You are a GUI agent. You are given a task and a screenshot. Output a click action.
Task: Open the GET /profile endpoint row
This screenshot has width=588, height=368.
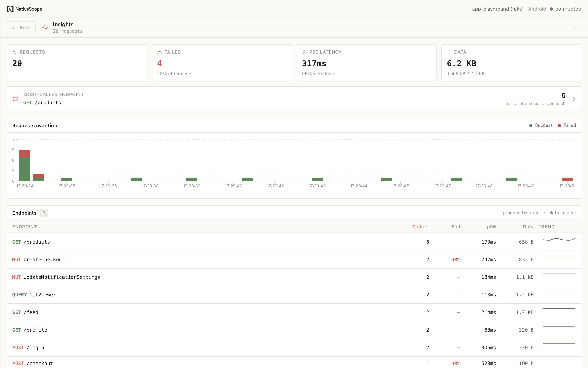click(x=294, y=330)
